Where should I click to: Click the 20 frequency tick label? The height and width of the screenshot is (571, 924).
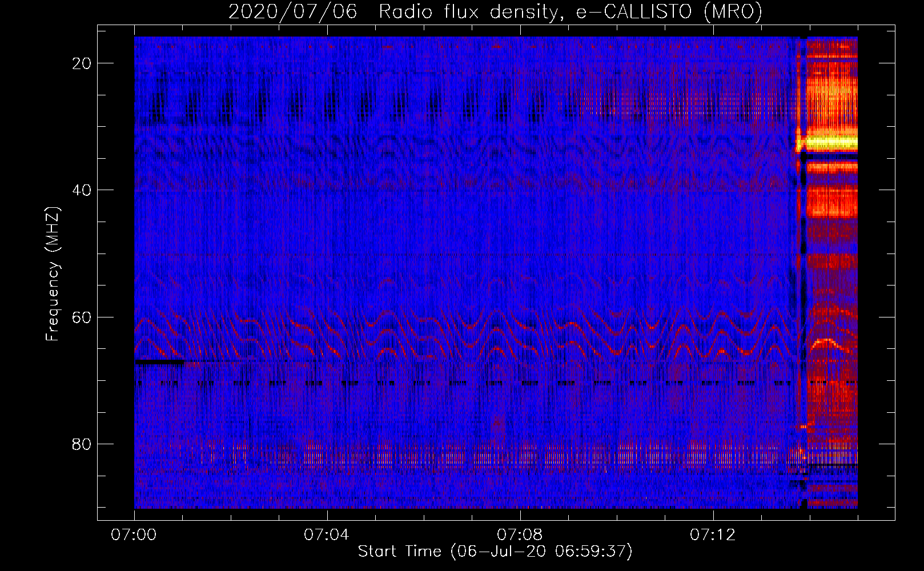click(x=82, y=63)
